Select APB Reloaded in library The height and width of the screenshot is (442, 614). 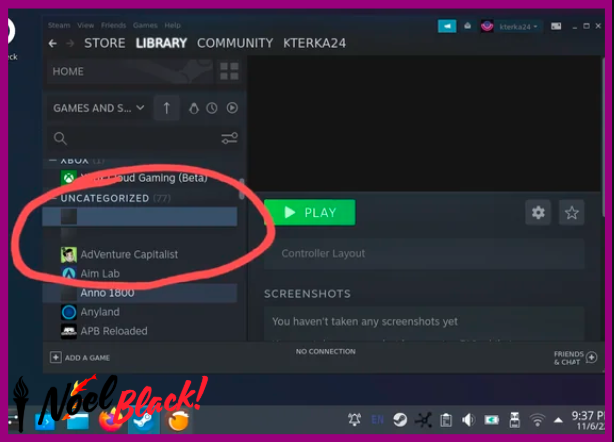[x=140, y=331]
